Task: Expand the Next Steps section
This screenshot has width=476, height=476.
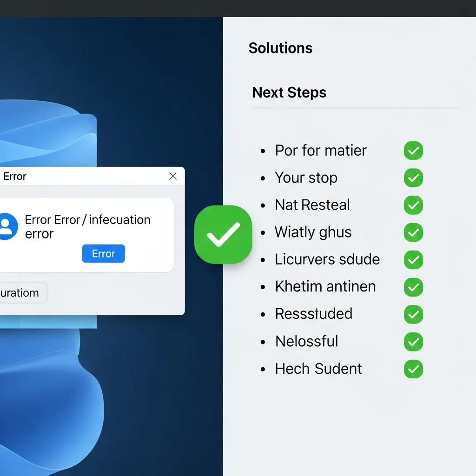Action: coord(289,93)
